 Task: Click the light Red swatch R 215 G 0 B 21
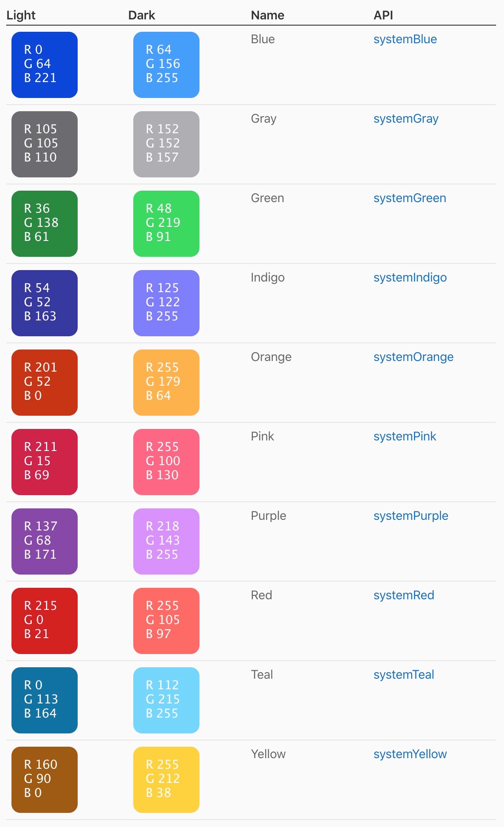[x=45, y=621]
